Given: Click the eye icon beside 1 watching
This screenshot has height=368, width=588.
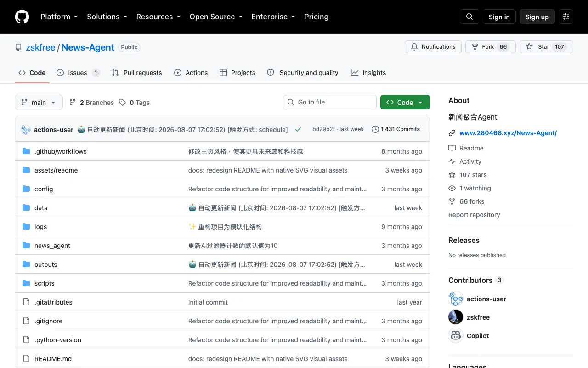Looking at the screenshot, I should (452, 188).
